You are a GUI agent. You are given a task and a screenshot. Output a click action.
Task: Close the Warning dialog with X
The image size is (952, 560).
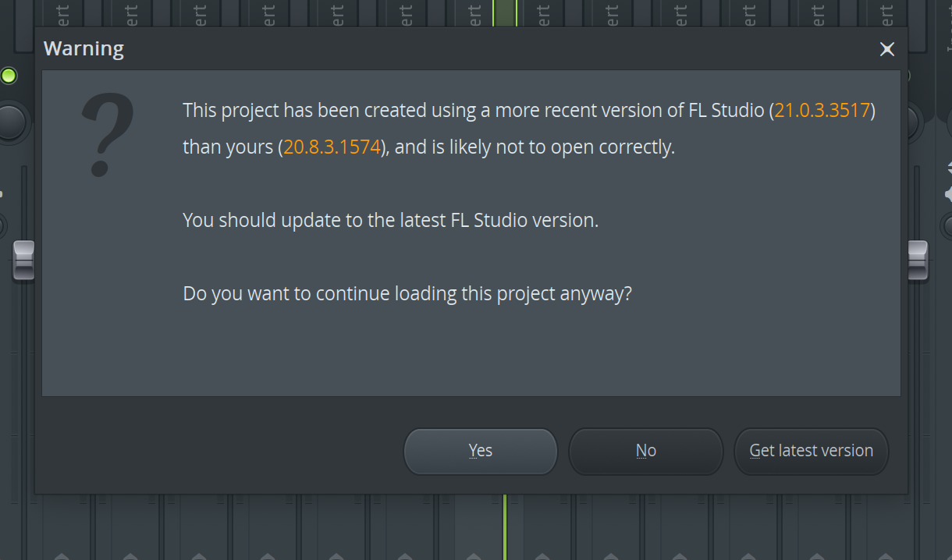(887, 49)
